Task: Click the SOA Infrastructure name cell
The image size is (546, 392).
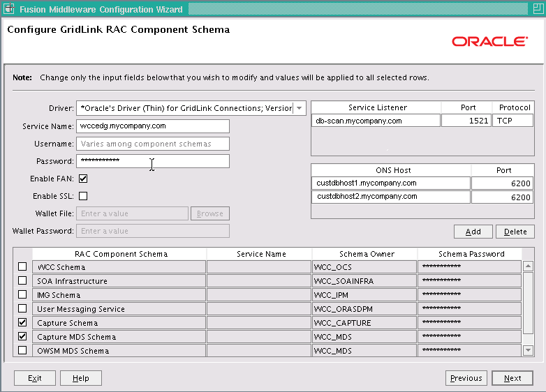Action: tap(119, 281)
